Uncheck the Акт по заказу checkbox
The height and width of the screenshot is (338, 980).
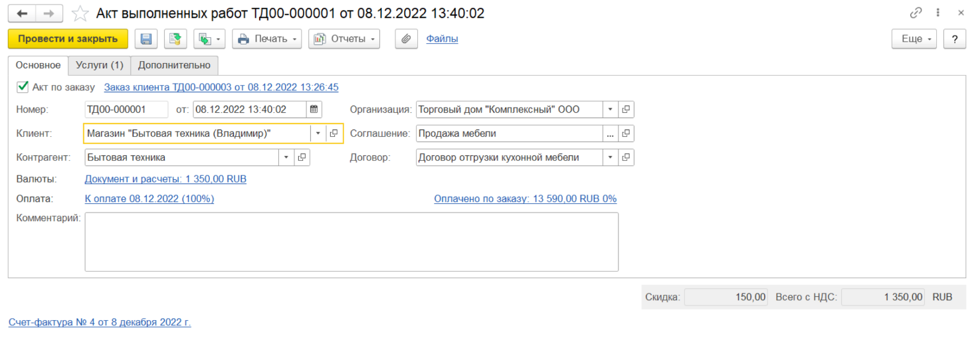(23, 87)
